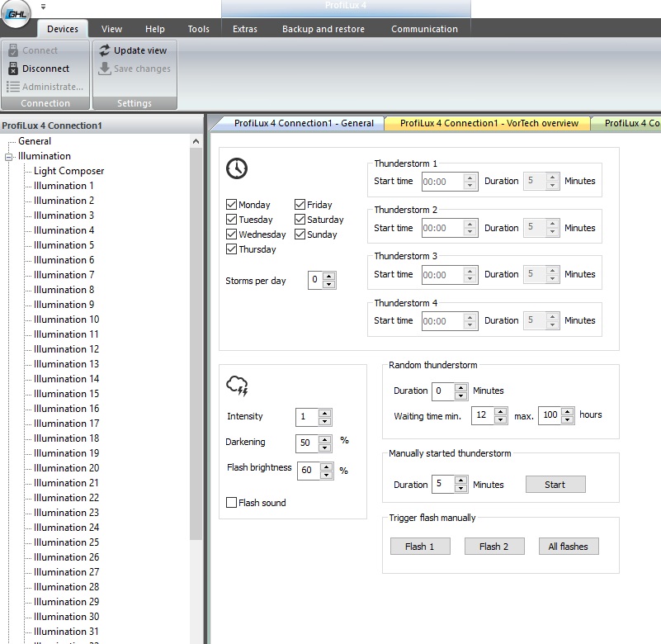This screenshot has width=661, height=644.
Task: Increase Waiting time max. up arrow
Action: (568, 411)
